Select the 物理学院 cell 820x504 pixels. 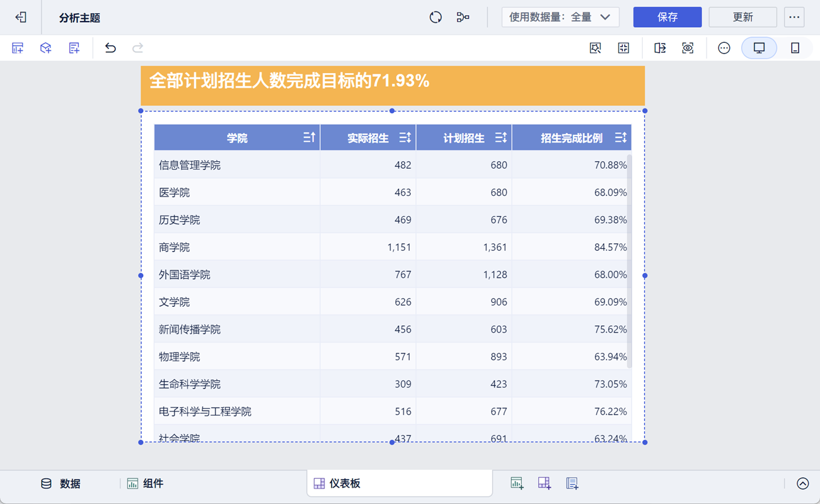[237, 357]
